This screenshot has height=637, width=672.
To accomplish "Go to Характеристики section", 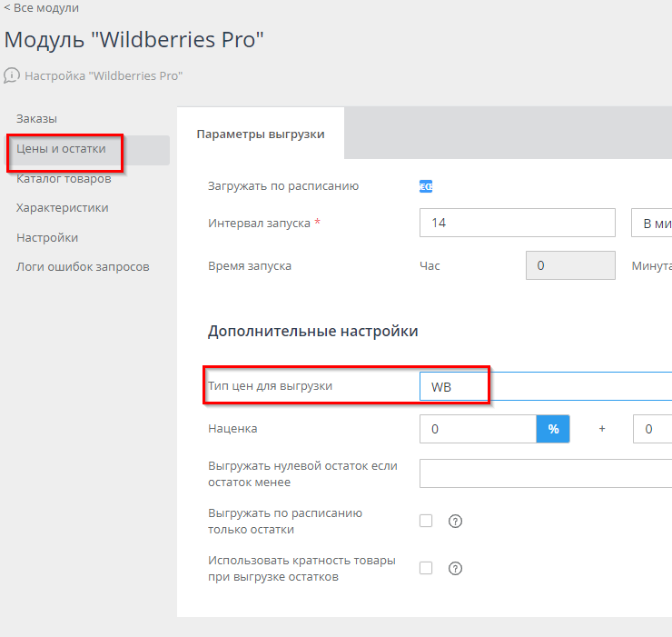I will 62,208.
